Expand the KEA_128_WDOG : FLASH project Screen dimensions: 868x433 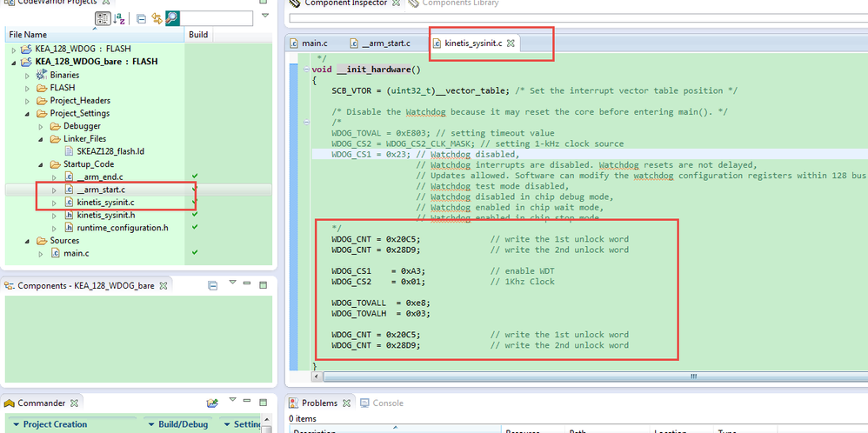tap(15, 50)
